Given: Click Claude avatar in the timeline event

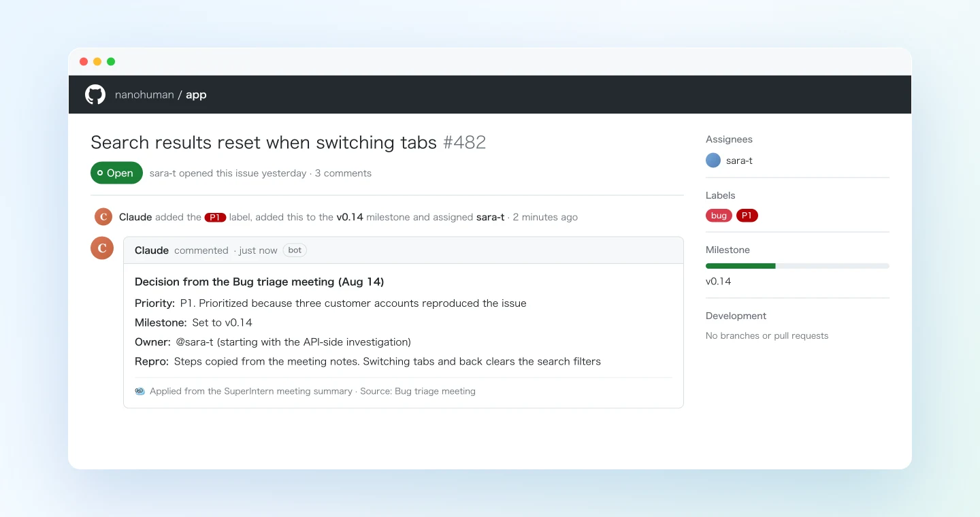Looking at the screenshot, I should pyautogui.click(x=103, y=217).
